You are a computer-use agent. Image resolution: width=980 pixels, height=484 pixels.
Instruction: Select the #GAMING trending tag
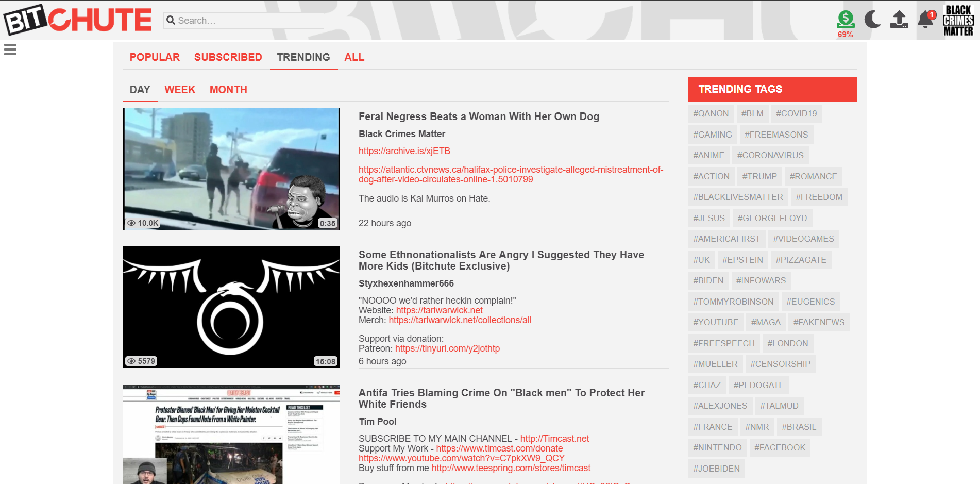point(713,135)
